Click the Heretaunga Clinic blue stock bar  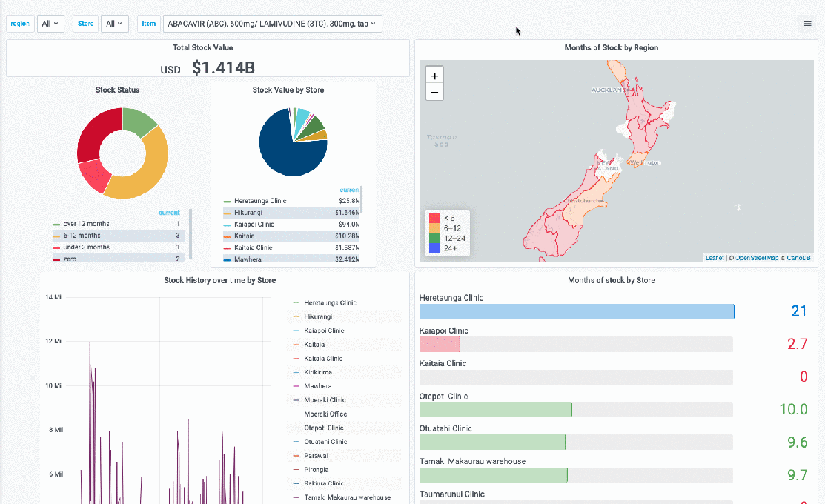click(576, 311)
